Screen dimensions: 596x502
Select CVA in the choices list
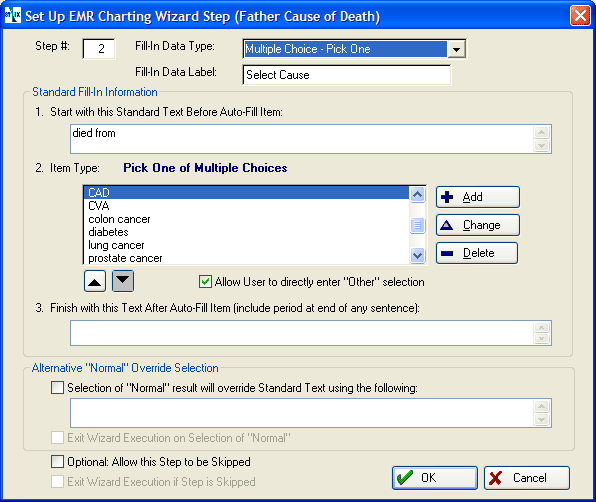[x=246, y=206]
